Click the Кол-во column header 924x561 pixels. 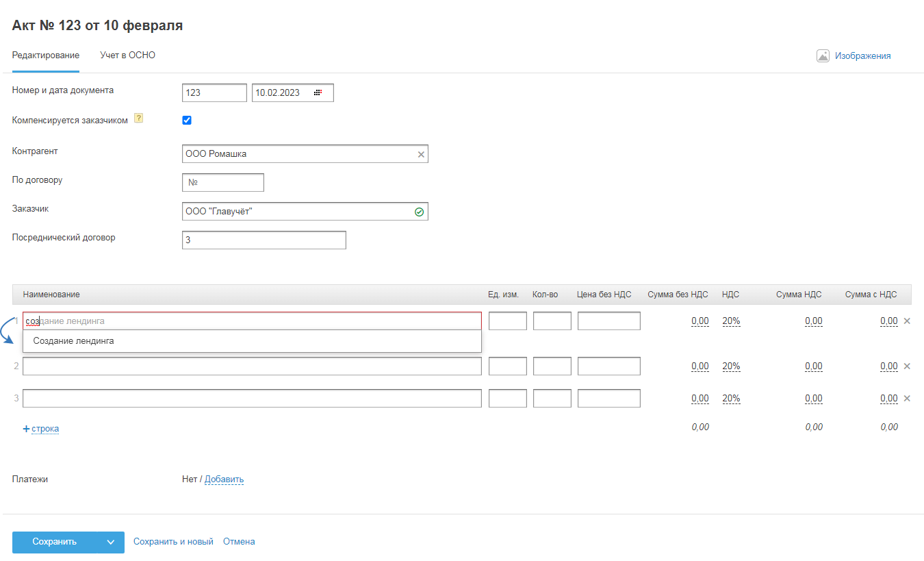click(546, 295)
